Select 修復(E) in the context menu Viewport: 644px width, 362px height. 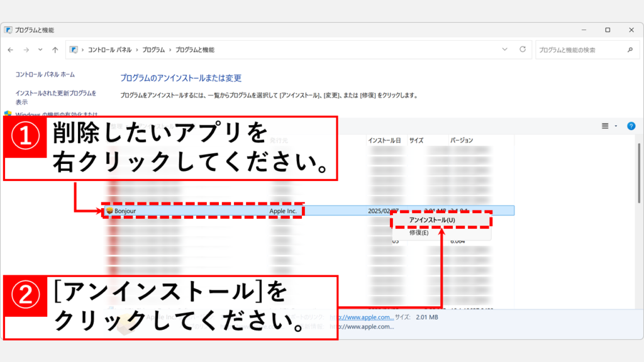pos(419,233)
